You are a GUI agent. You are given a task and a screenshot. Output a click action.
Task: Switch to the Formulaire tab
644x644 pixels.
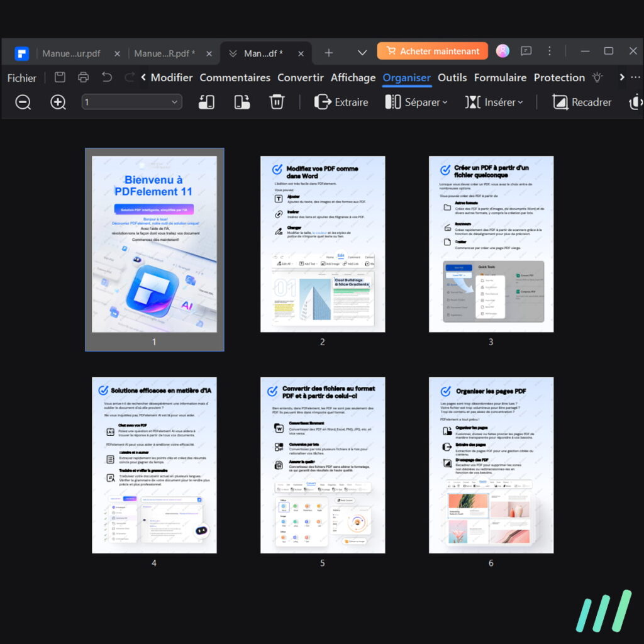pos(500,77)
